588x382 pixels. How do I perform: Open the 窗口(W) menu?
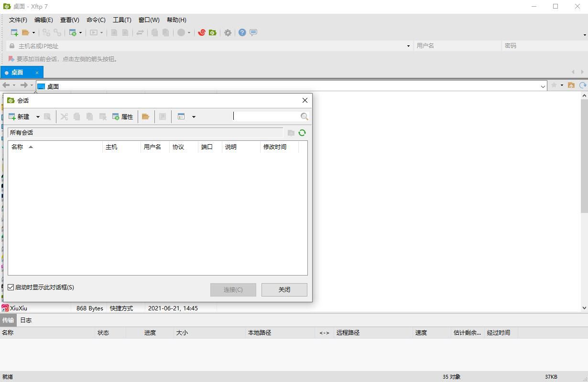coord(149,20)
